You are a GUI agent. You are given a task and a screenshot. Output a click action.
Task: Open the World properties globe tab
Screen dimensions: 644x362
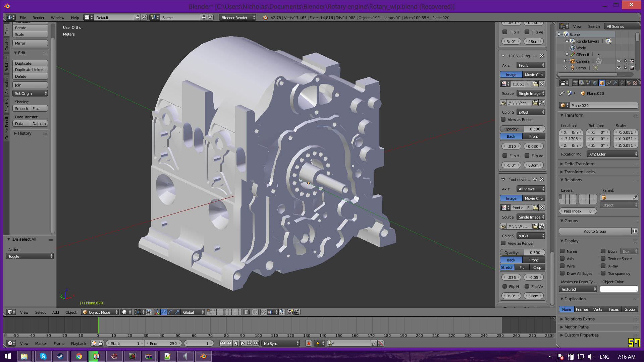(595, 83)
